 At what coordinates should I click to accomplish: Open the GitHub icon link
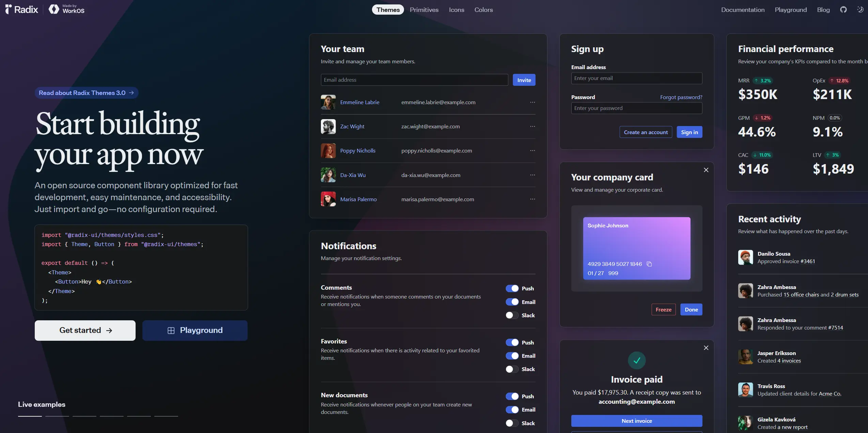[843, 10]
